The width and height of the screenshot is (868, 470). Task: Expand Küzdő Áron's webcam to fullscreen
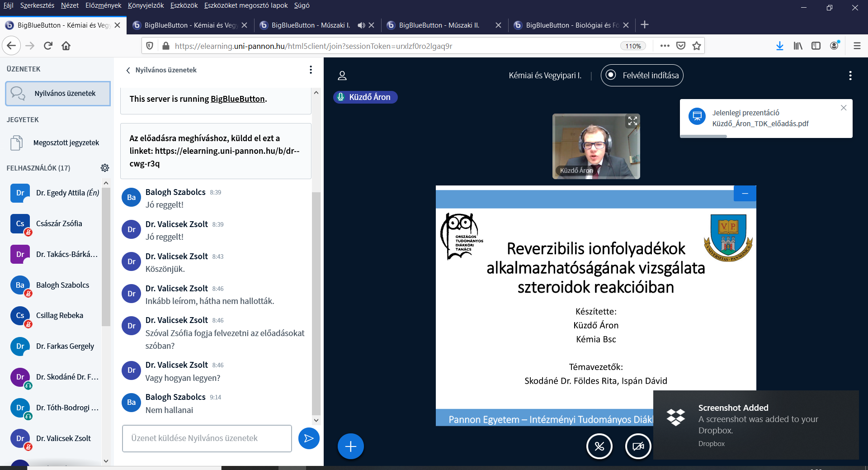[x=632, y=121]
